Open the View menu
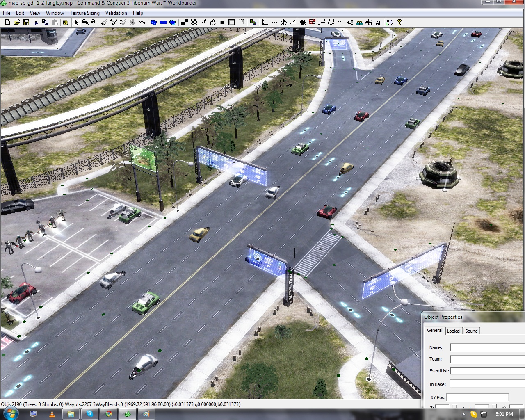525x420 pixels. tap(35, 13)
